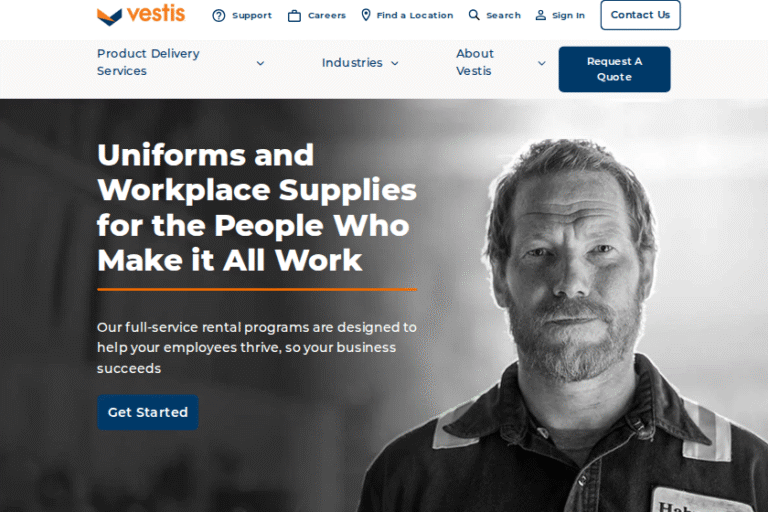The width and height of the screenshot is (768, 512).
Task: Click the Contact Us button
Action: pos(640,15)
